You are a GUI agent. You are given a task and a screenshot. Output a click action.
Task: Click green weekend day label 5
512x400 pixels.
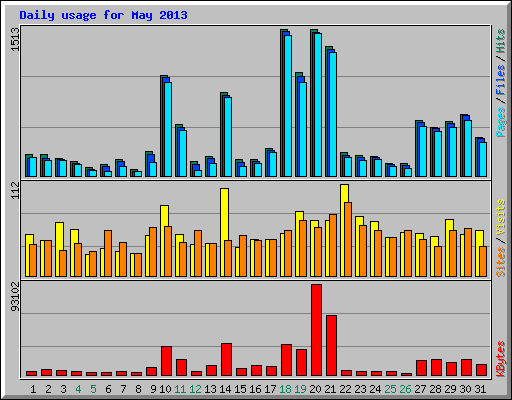pyautogui.click(x=93, y=389)
